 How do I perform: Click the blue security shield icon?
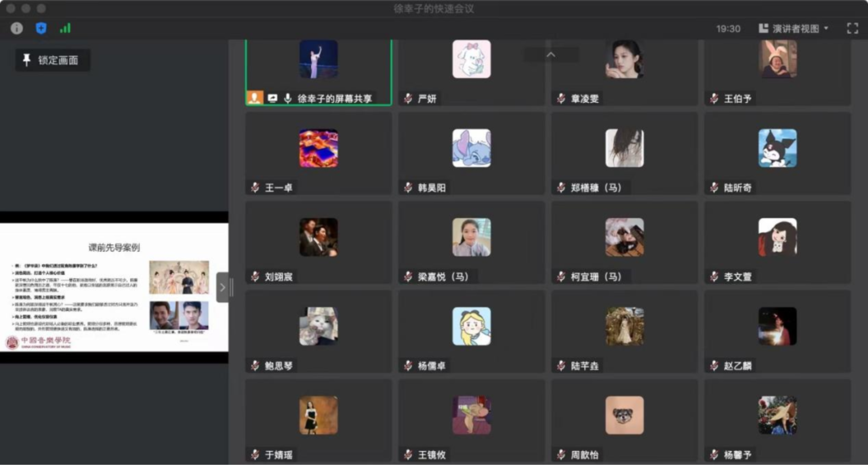pos(41,28)
